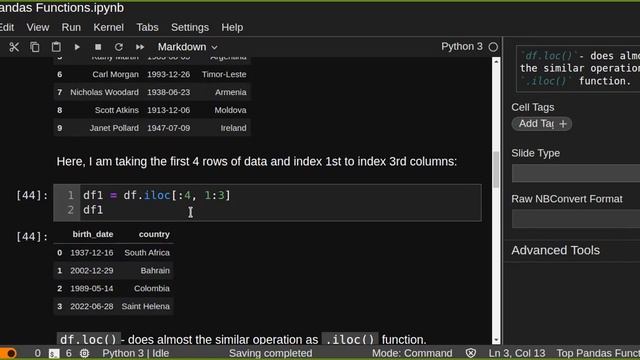Click the birth_date column header

point(93,234)
